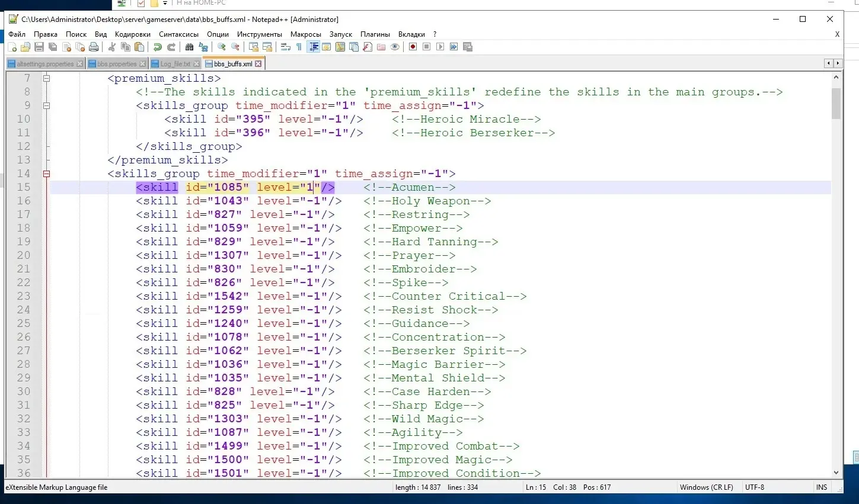Click the INS insert mode indicator in status bar
The width and height of the screenshot is (859, 504).
pyautogui.click(x=821, y=487)
